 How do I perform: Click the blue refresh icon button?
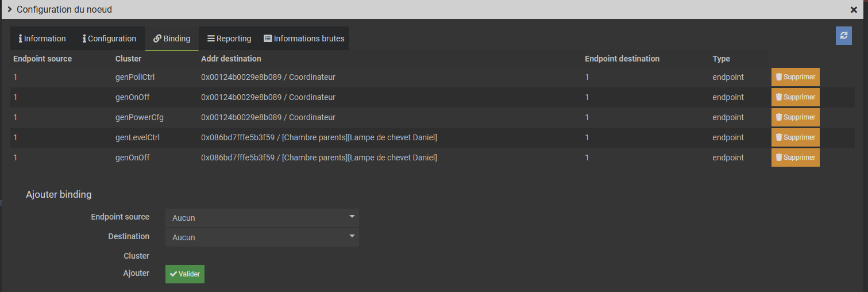(x=843, y=36)
